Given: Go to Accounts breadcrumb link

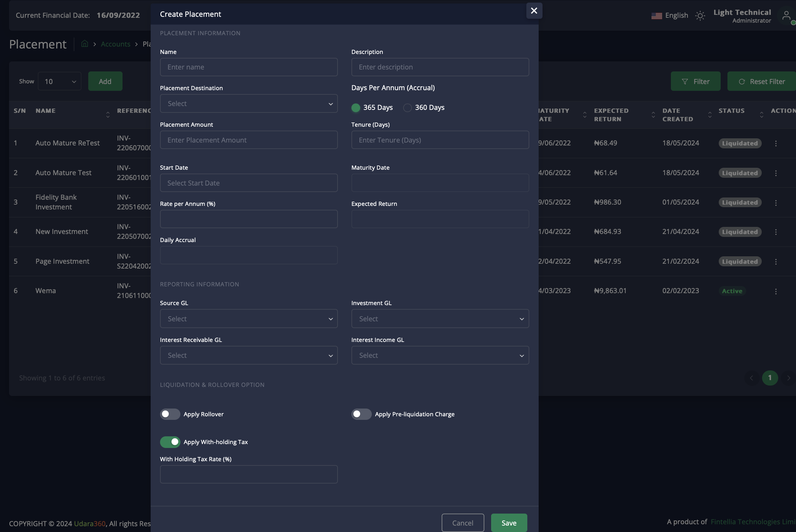Looking at the screenshot, I should pyautogui.click(x=115, y=44).
